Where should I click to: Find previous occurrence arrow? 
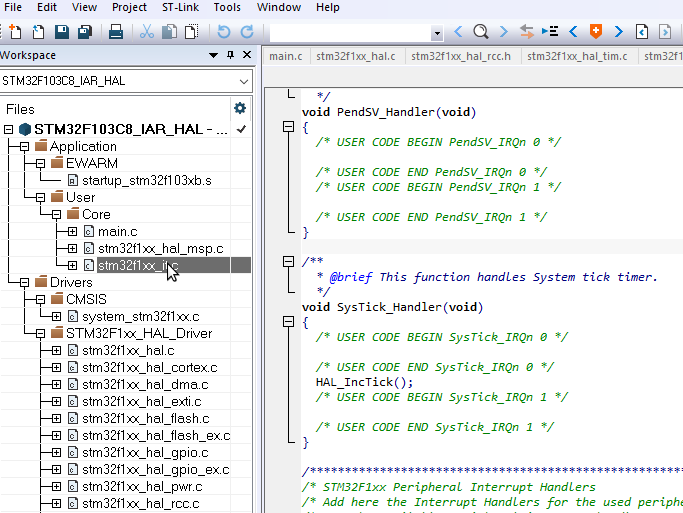click(x=458, y=32)
